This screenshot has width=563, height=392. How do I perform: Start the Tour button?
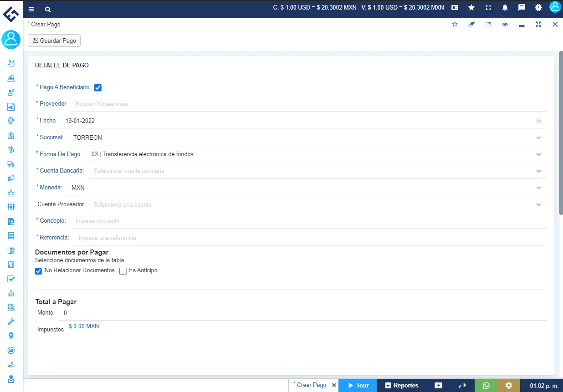click(x=358, y=385)
